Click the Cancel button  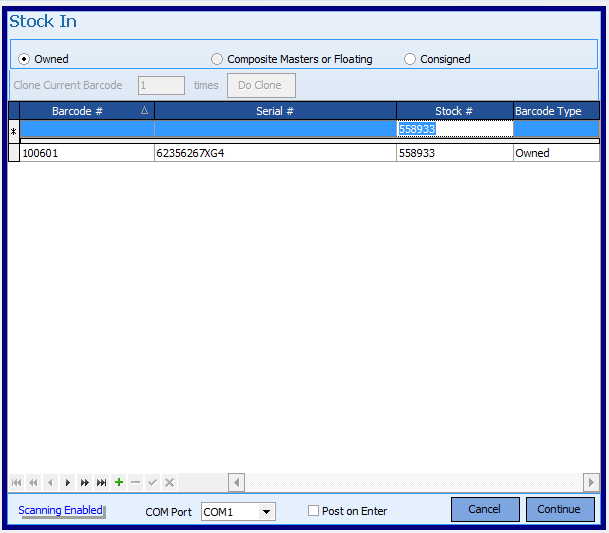[484, 509]
